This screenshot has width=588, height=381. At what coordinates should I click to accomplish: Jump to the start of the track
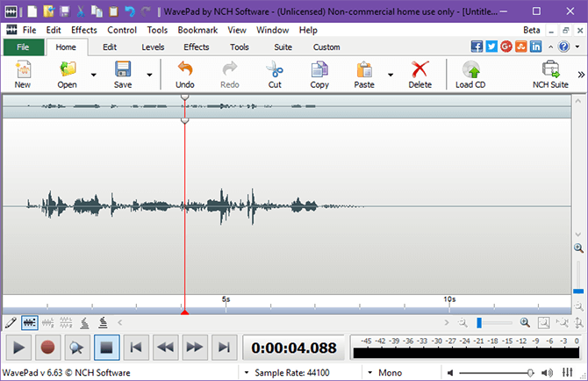coord(136,348)
